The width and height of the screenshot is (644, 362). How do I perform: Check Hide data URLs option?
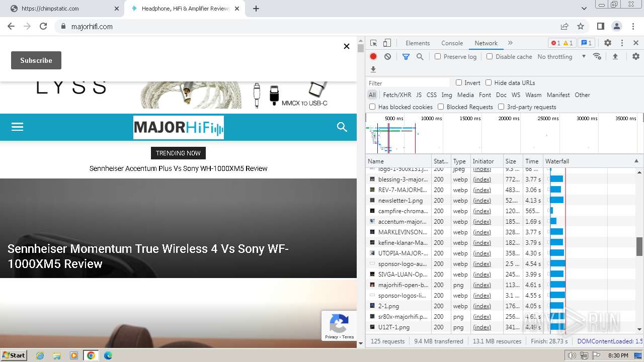[489, 82]
